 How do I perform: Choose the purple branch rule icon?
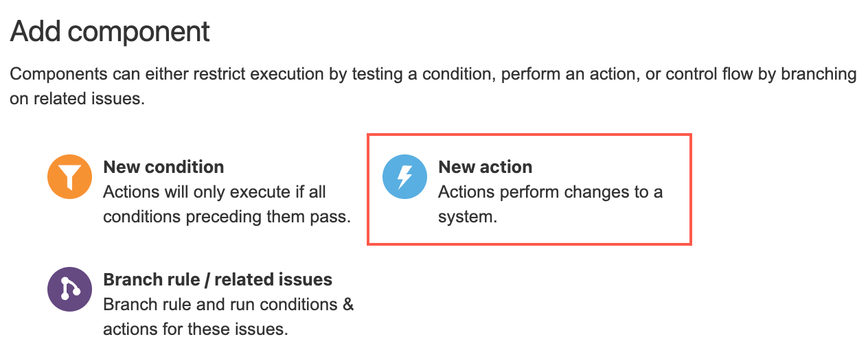(x=69, y=289)
